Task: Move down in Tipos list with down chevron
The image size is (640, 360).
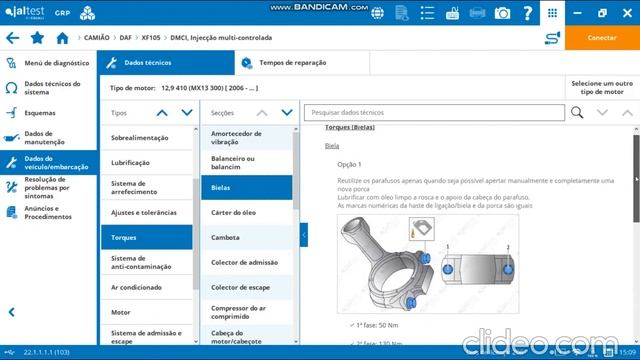Action: [187, 113]
